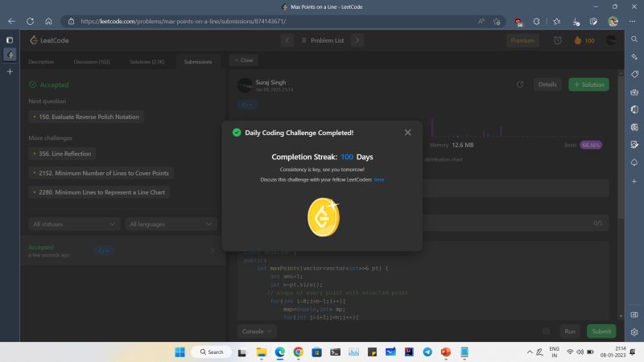The height and width of the screenshot is (362, 644).
Task: Open problem 150. Evaluate Reverse Polish Notation
Action: click(87, 117)
